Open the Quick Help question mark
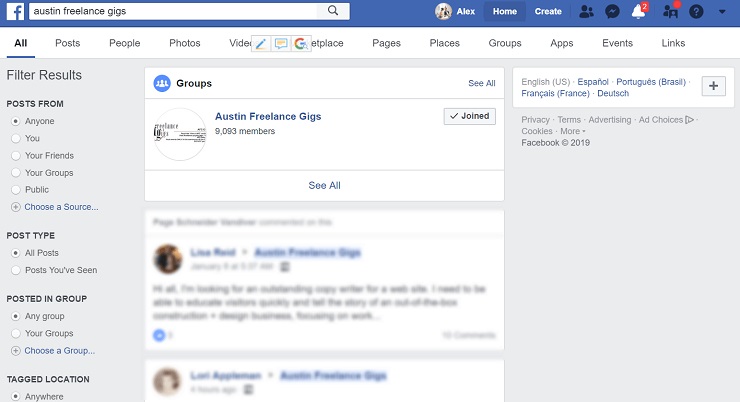Screen dimensions: 740x402 pos(696,11)
